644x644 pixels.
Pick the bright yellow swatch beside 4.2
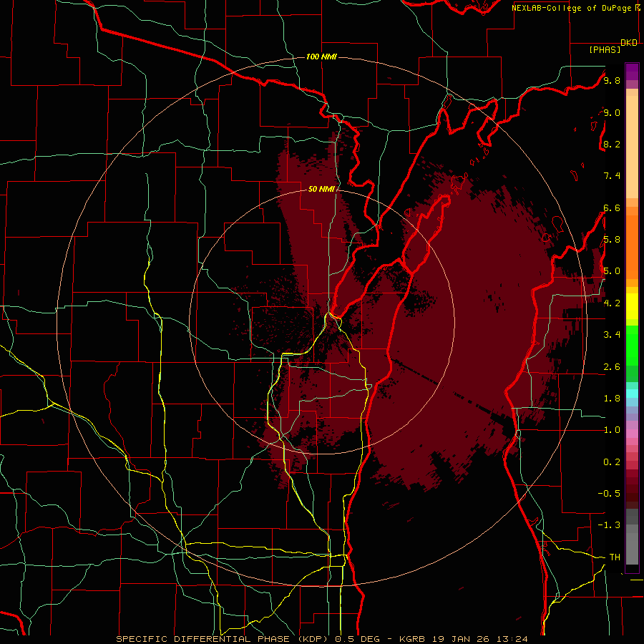(x=632, y=306)
